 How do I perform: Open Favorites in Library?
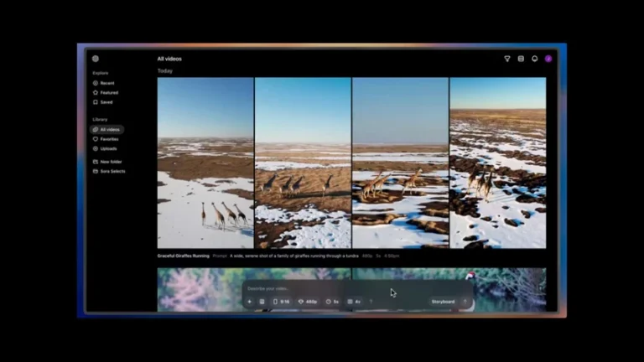click(106, 139)
